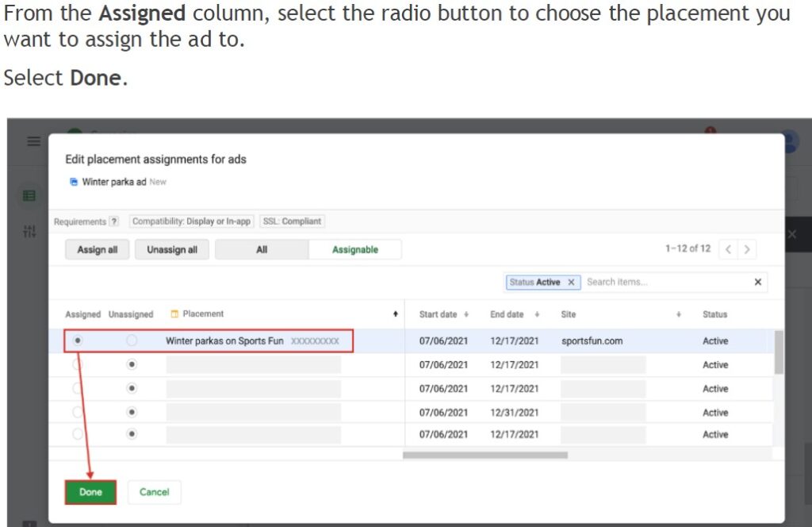This screenshot has height=527, width=812.
Task: Click the Winter parkas on Sports Fun placement
Action: point(224,340)
